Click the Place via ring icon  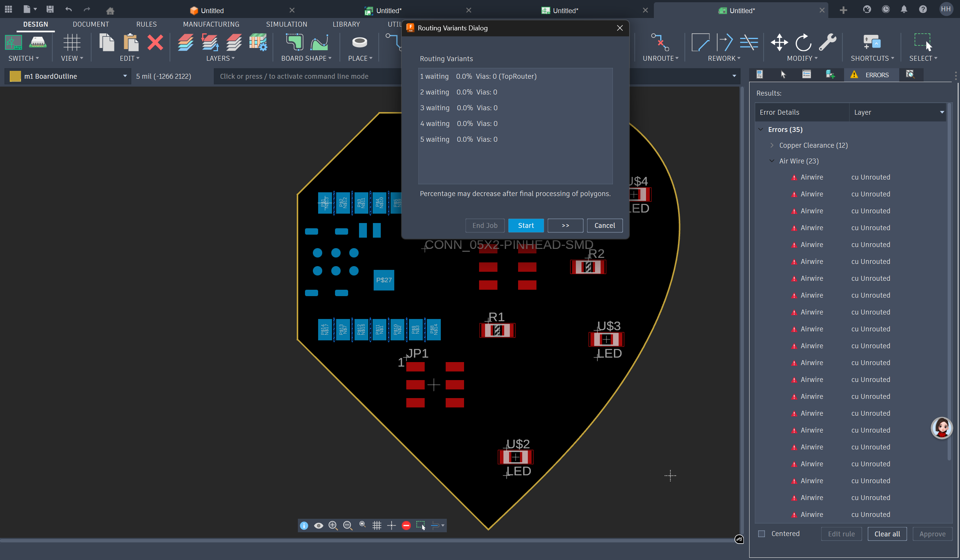click(359, 43)
